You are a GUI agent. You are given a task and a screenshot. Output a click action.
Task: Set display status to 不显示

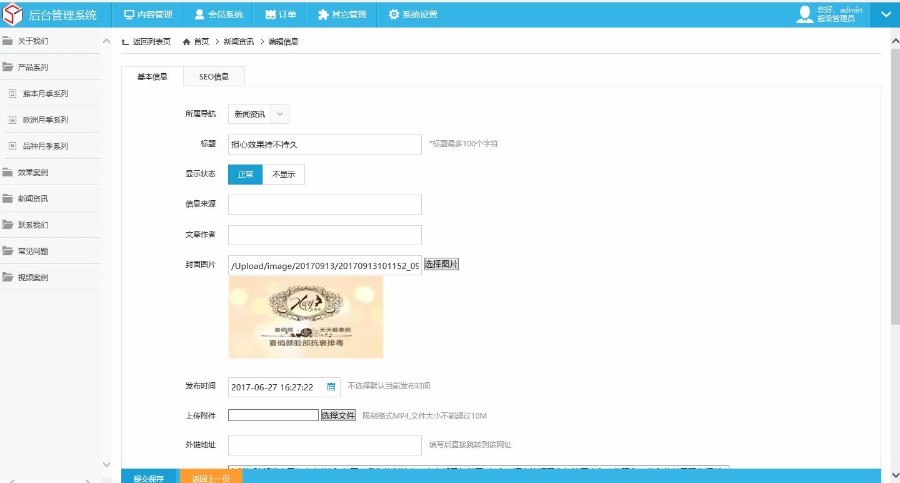pyautogui.click(x=283, y=174)
